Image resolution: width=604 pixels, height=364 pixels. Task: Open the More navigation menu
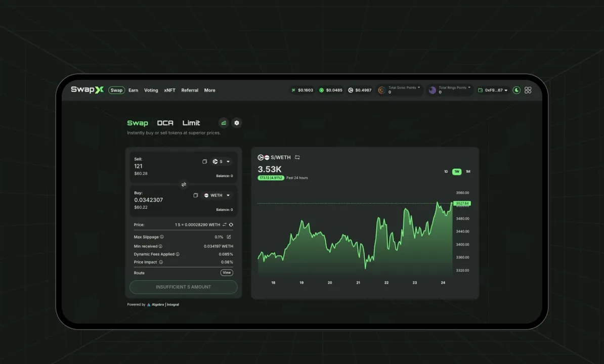point(209,90)
